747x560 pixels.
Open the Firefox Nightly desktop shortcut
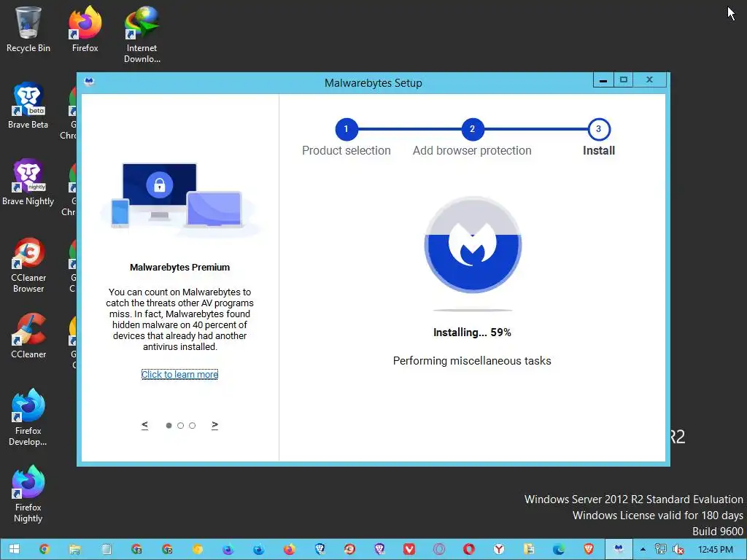click(28, 494)
